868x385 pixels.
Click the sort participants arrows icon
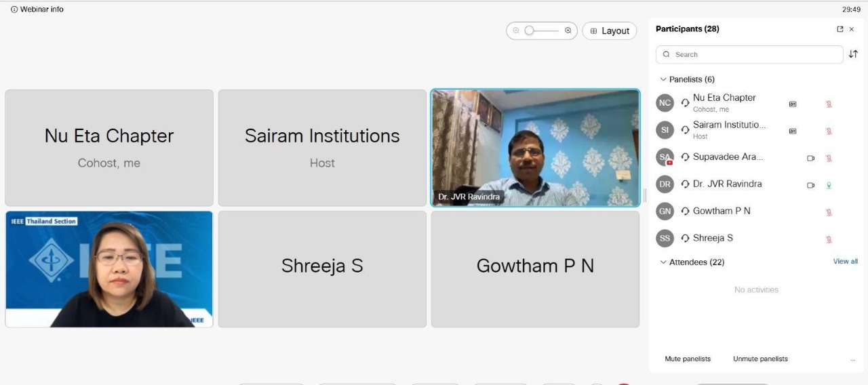coord(853,54)
